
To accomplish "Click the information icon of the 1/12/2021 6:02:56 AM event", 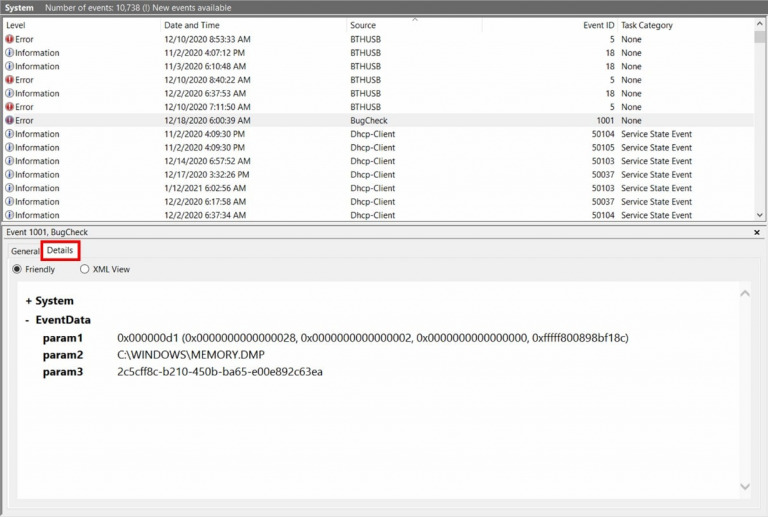I will pyautogui.click(x=9, y=188).
